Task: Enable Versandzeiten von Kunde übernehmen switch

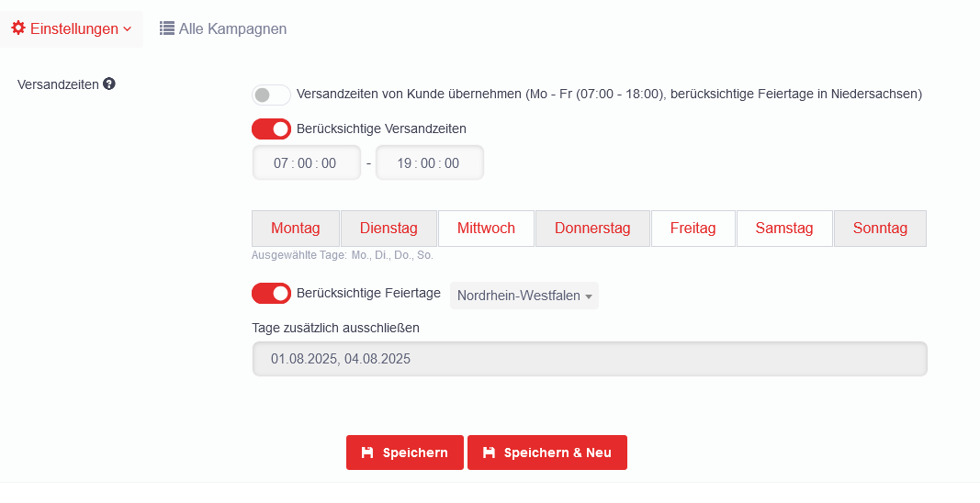Action: pyautogui.click(x=271, y=95)
